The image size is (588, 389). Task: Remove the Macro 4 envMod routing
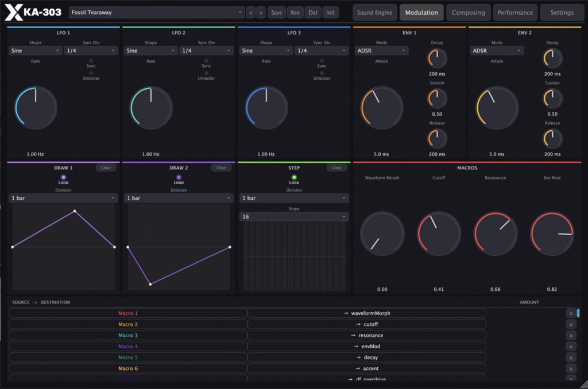(x=571, y=347)
